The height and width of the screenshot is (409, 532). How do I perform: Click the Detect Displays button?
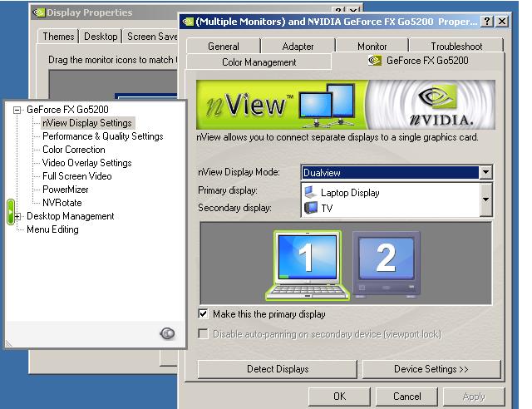click(x=278, y=369)
